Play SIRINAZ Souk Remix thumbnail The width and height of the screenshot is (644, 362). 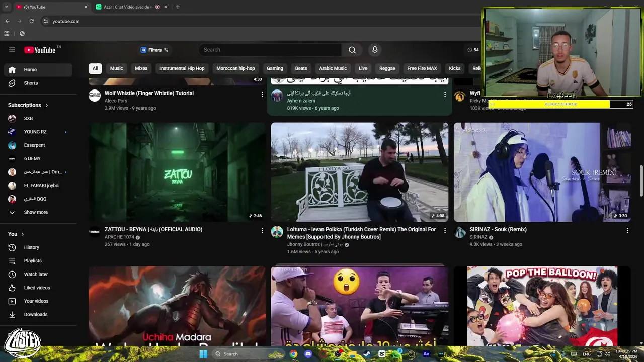[x=542, y=172]
